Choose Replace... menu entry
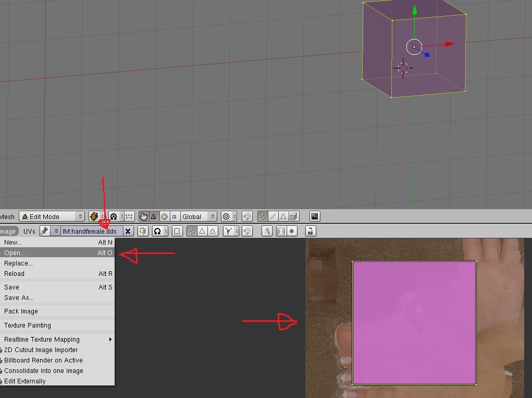 pyautogui.click(x=57, y=263)
